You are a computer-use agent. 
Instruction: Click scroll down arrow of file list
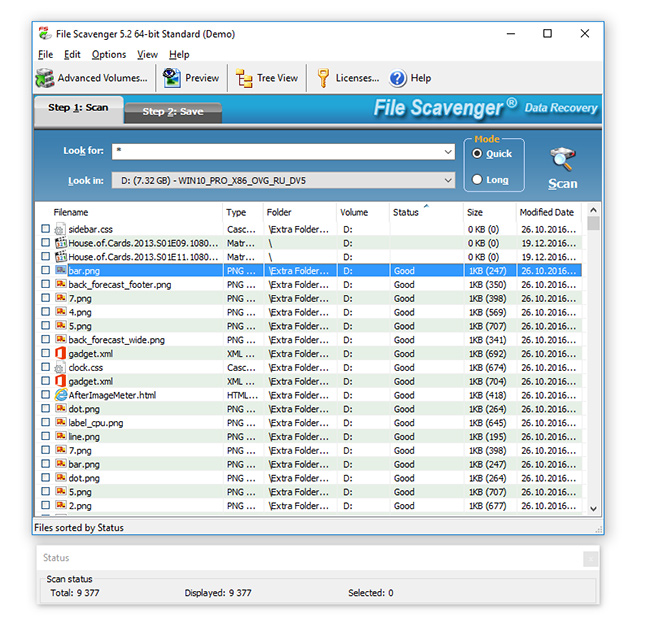point(593,509)
